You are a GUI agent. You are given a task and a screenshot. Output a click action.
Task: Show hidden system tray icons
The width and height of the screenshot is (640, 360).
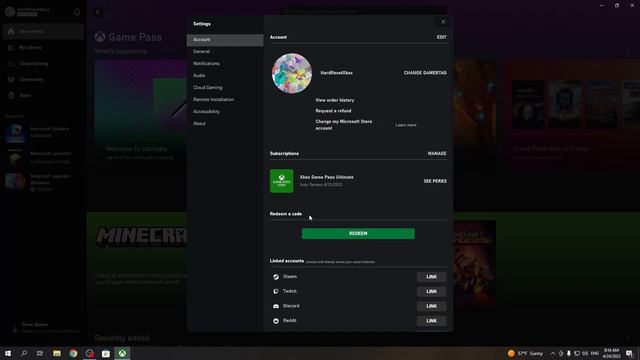tap(553, 353)
